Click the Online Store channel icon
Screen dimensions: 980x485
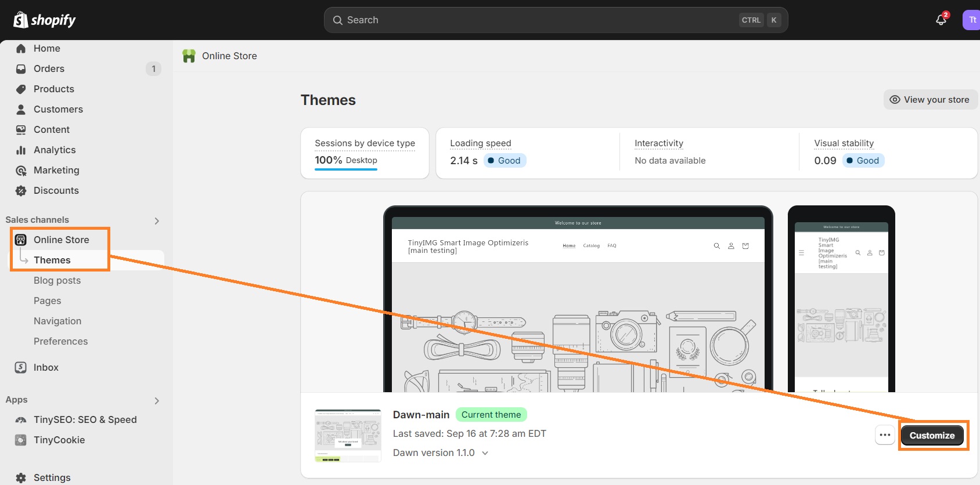(21, 240)
